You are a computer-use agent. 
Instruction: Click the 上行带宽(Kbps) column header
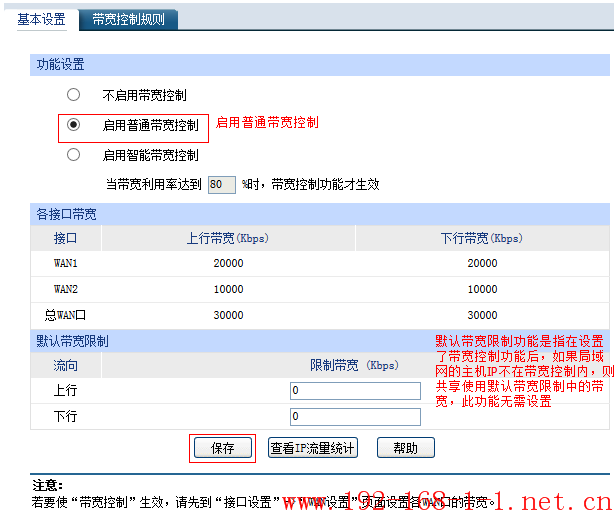tap(228, 238)
